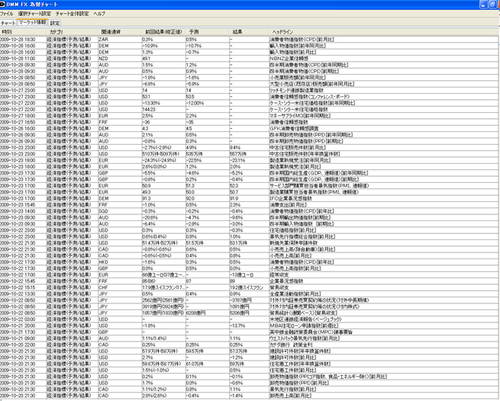The image size is (500, 401).
Task: Select the カナダ銀行 政策金利 headline
Action: click(291, 345)
